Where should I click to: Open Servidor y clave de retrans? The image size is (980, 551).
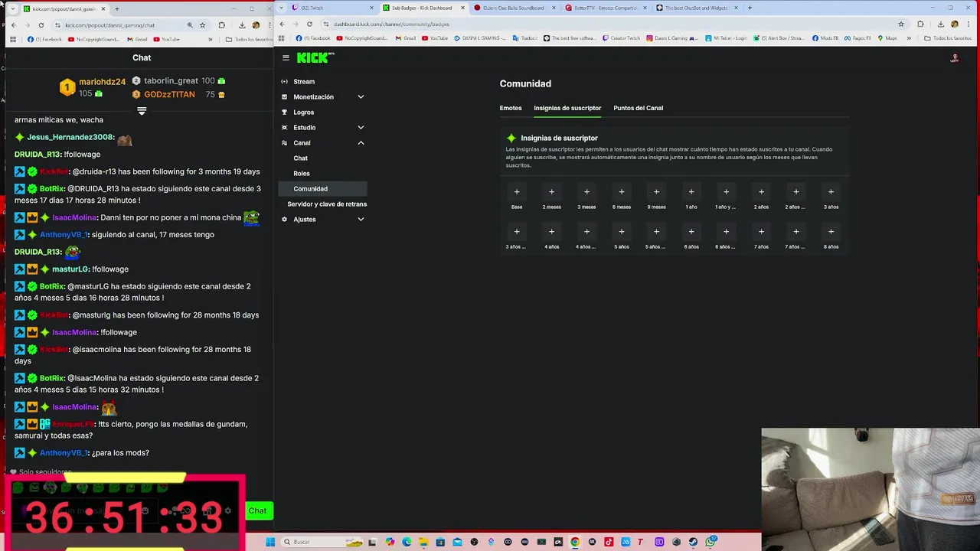tap(327, 204)
